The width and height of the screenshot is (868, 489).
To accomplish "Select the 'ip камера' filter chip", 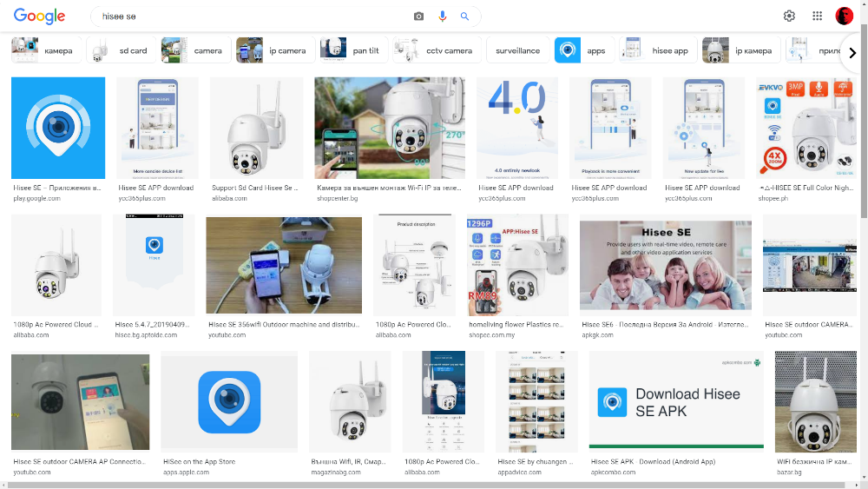I will 741,50.
